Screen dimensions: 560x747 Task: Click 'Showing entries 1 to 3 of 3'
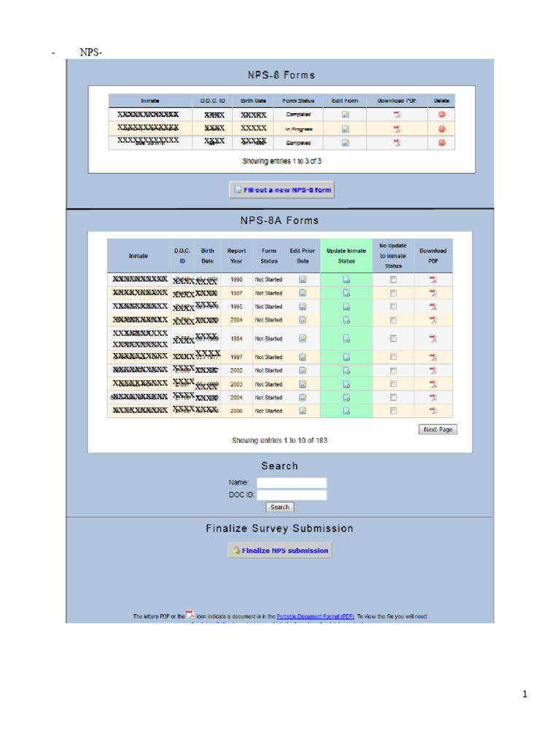[282, 161]
